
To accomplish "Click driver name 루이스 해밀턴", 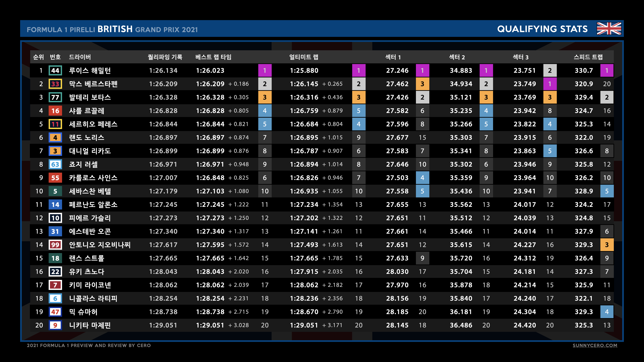I will tap(90, 70).
